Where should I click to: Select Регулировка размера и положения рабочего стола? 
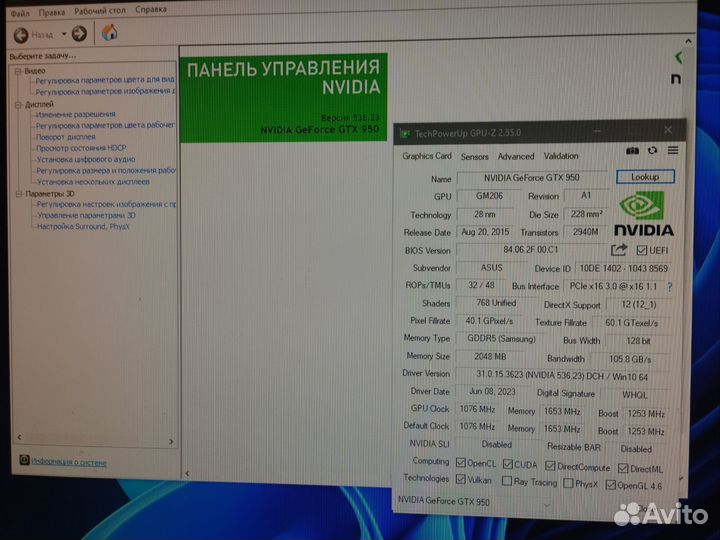point(106,170)
